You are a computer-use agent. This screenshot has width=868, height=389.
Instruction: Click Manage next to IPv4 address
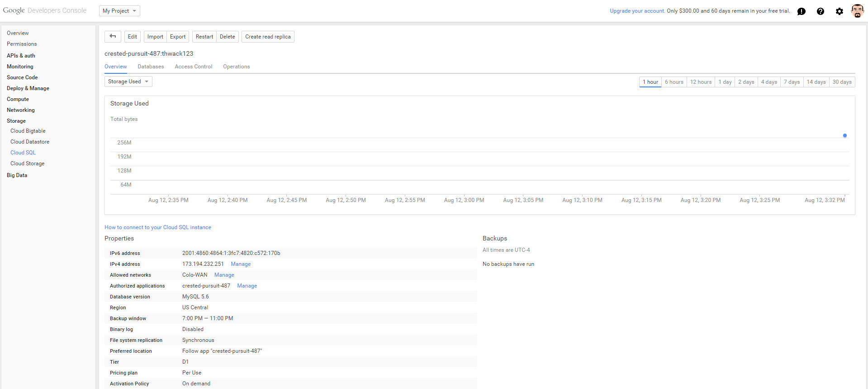[241, 264]
